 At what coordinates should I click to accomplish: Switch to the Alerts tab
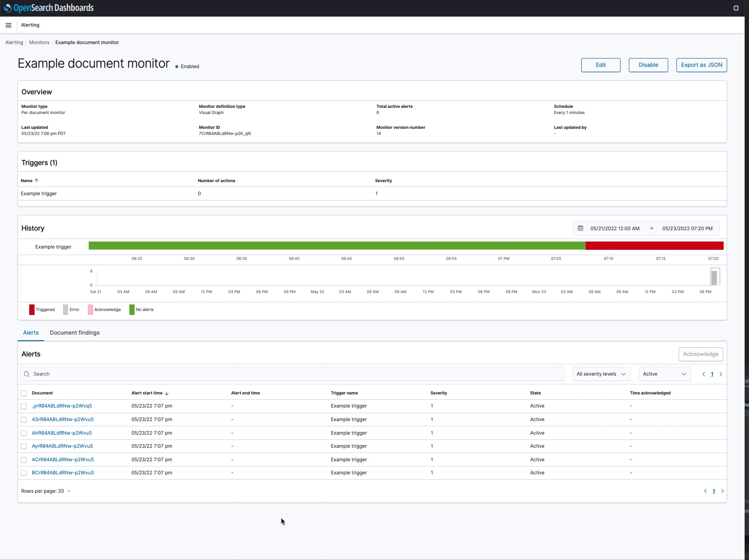tap(31, 333)
